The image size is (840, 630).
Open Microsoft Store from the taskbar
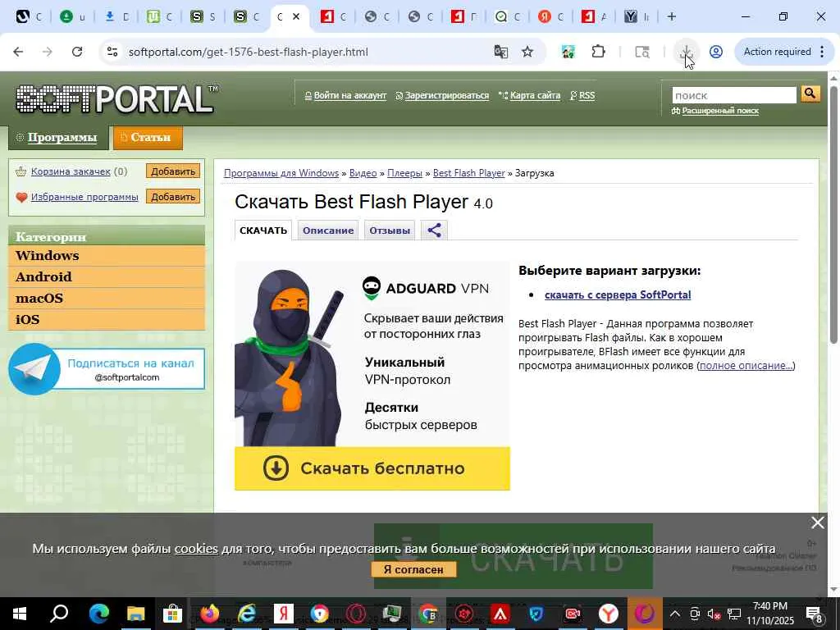point(172,614)
